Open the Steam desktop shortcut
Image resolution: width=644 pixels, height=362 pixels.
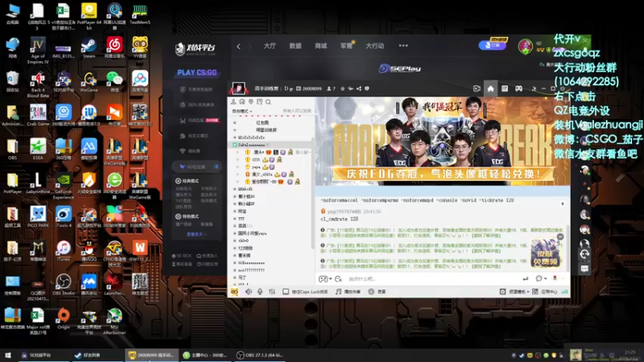89,47
